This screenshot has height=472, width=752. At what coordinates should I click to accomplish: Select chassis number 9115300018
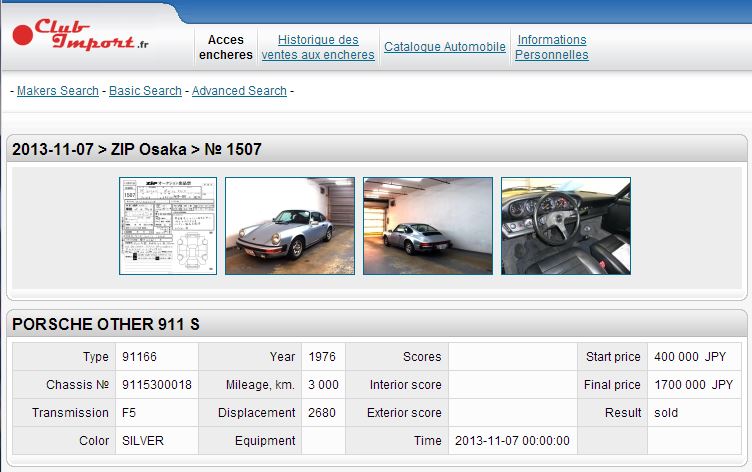click(156, 385)
